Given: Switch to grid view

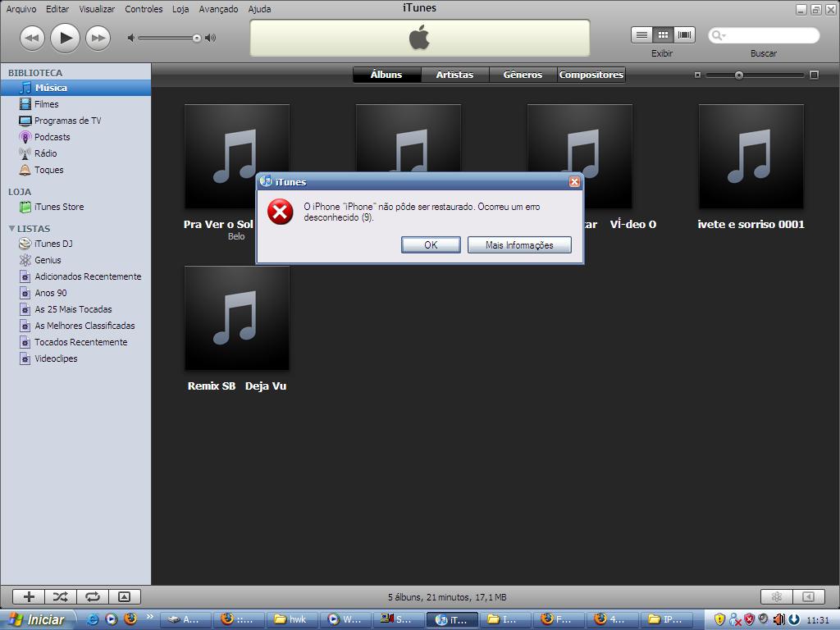Looking at the screenshot, I should (663, 35).
